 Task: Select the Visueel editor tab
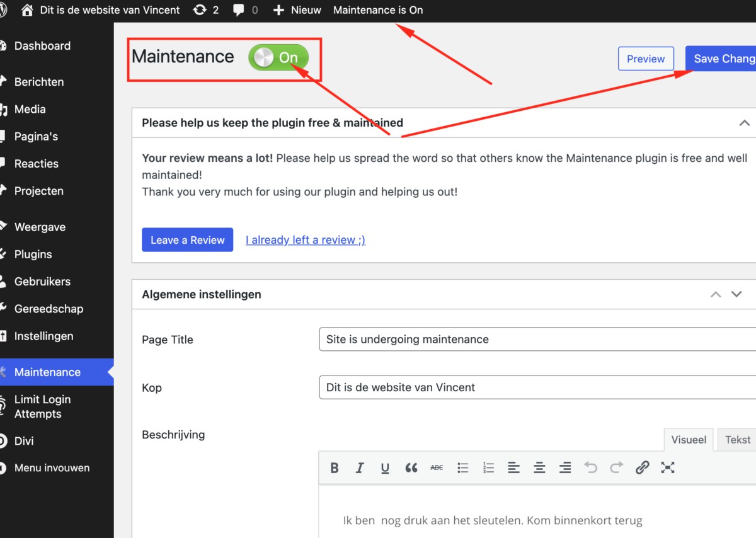(x=689, y=440)
